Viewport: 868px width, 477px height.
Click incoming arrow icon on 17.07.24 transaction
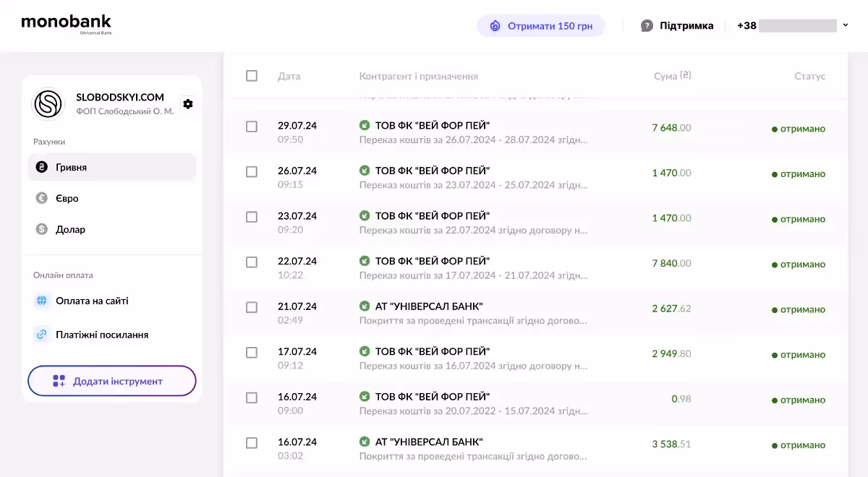click(365, 351)
